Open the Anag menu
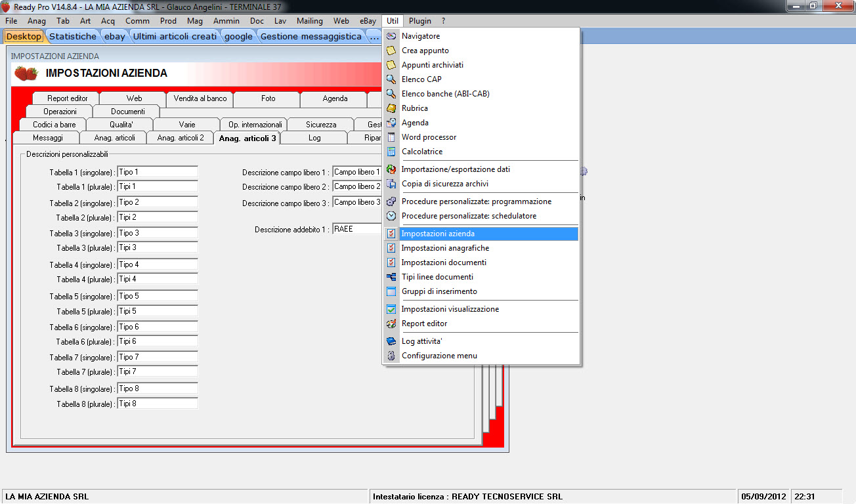The width and height of the screenshot is (856, 504). (37, 21)
